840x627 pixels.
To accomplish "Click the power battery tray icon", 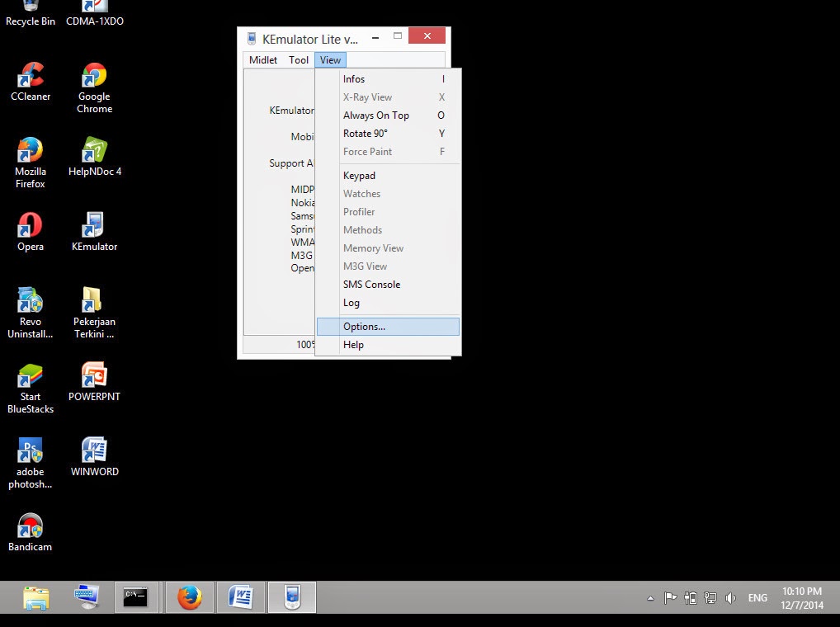I will [x=691, y=597].
